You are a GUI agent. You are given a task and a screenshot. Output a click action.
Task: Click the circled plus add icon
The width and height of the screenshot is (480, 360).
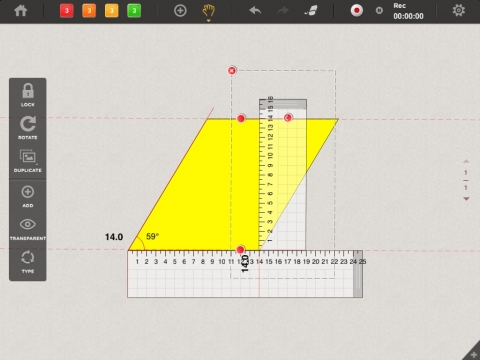(x=180, y=11)
